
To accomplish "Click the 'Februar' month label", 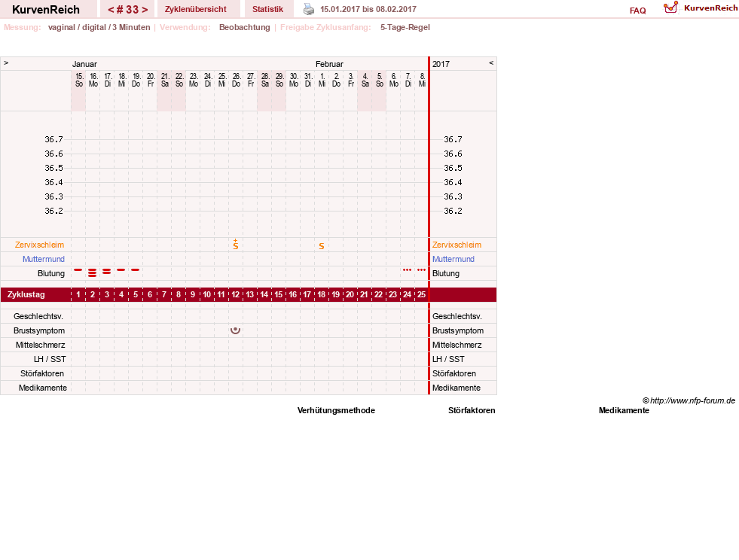I will pyautogui.click(x=329, y=64).
